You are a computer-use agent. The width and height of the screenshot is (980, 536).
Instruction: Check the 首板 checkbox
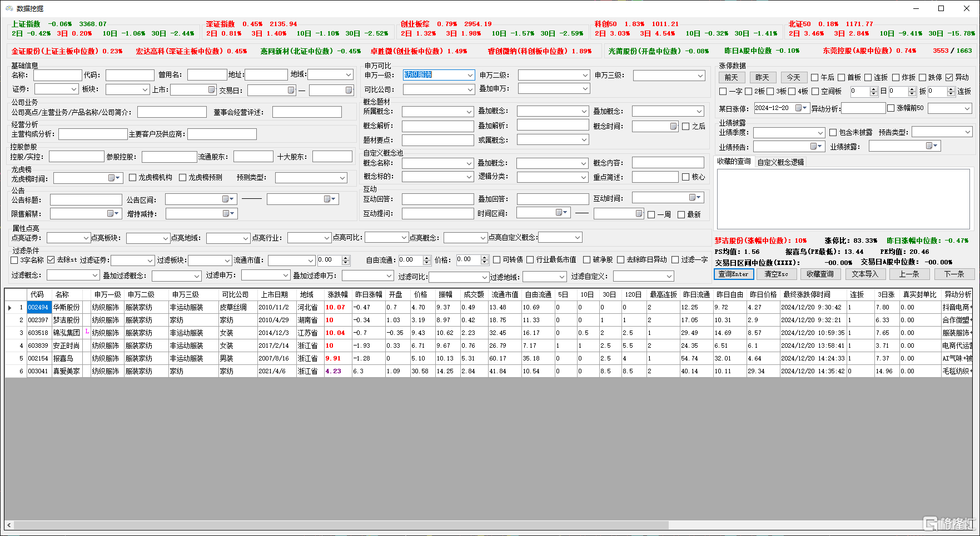842,78
